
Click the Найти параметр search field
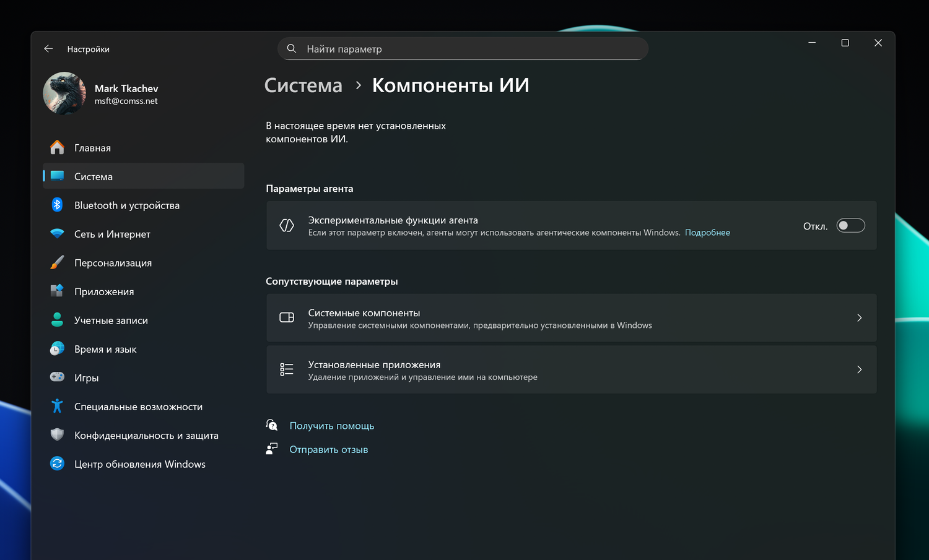coord(463,48)
